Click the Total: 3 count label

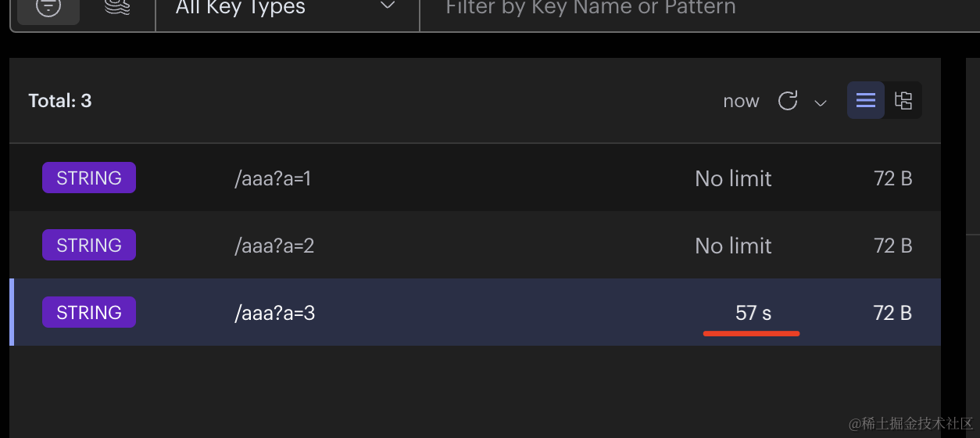click(60, 101)
